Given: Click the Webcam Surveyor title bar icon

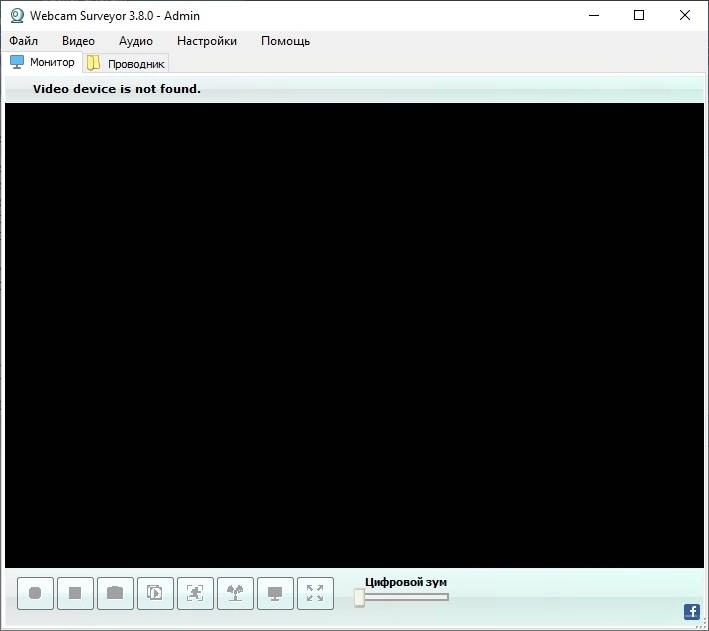Looking at the screenshot, I should (x=17, y=15).
